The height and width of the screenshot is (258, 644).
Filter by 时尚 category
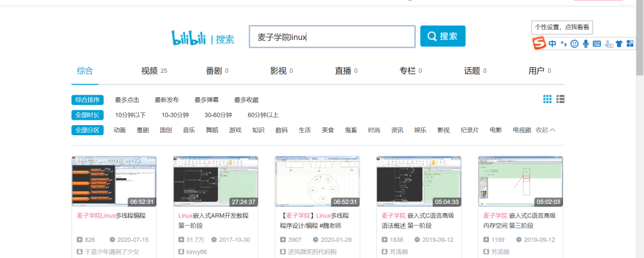click(x=374, y=130)
